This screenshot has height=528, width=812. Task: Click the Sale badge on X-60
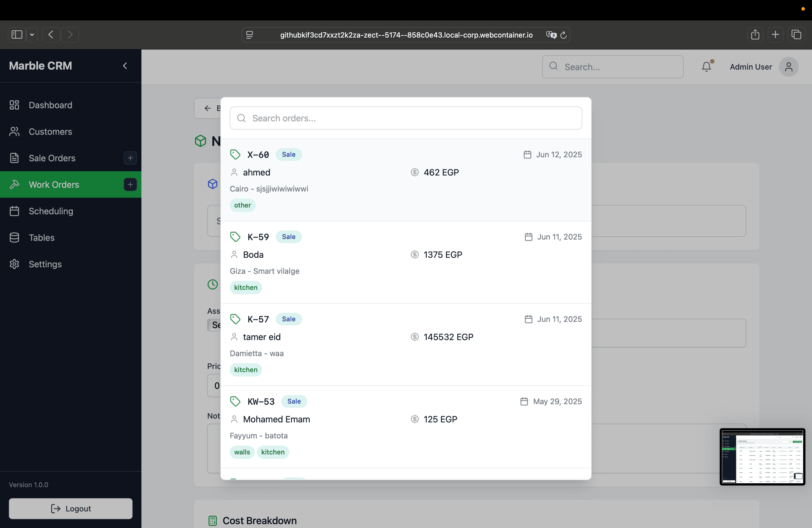288,155
